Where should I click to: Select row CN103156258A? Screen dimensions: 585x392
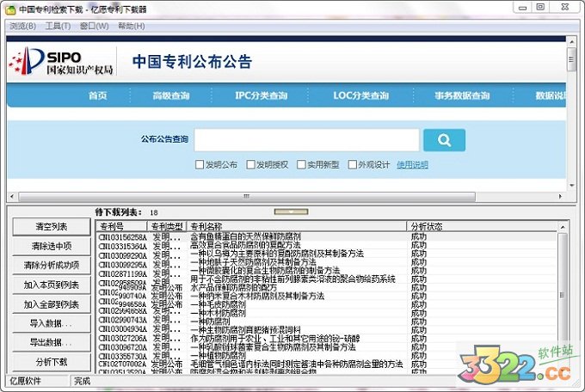pyautogui.click(x=327, y=237)
